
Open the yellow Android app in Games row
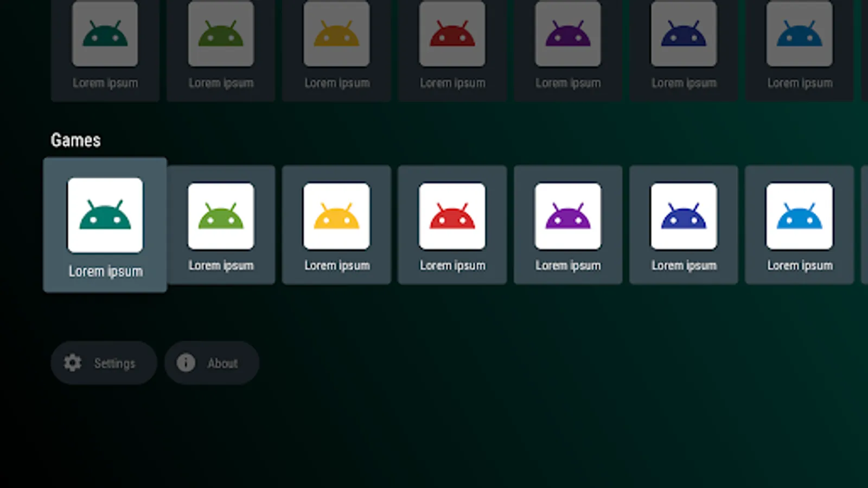click(x=336, y=224)
